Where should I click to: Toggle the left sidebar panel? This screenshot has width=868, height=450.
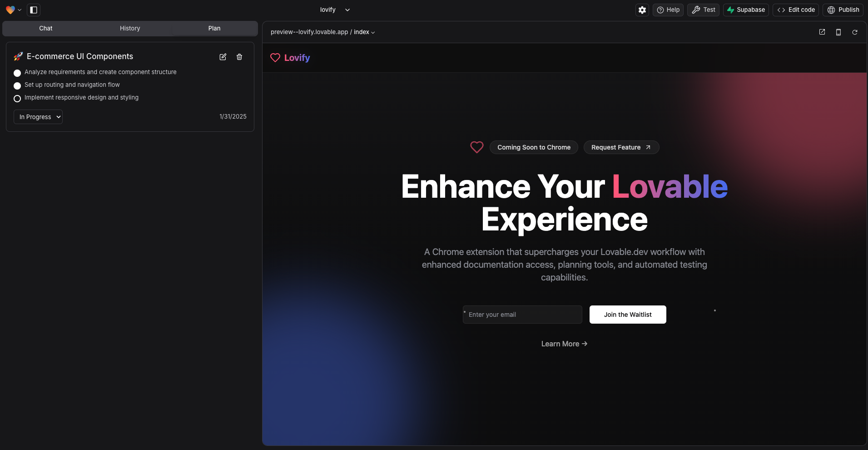click(34, 10)
